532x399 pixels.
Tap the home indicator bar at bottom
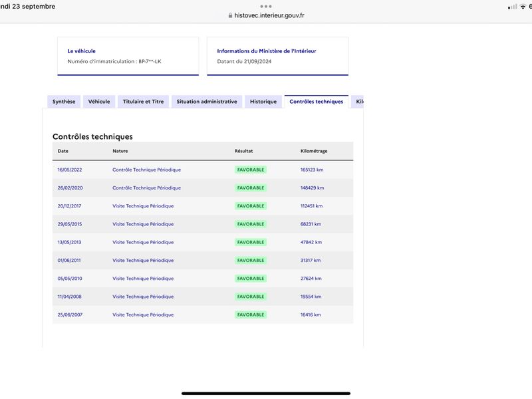coord(266,394)
